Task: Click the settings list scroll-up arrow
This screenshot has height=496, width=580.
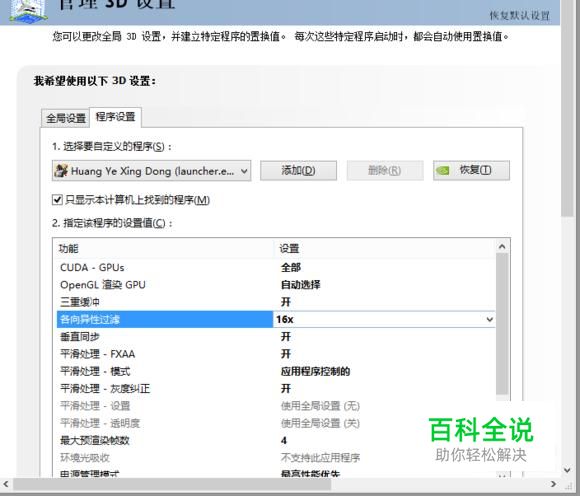Action: 502,246
